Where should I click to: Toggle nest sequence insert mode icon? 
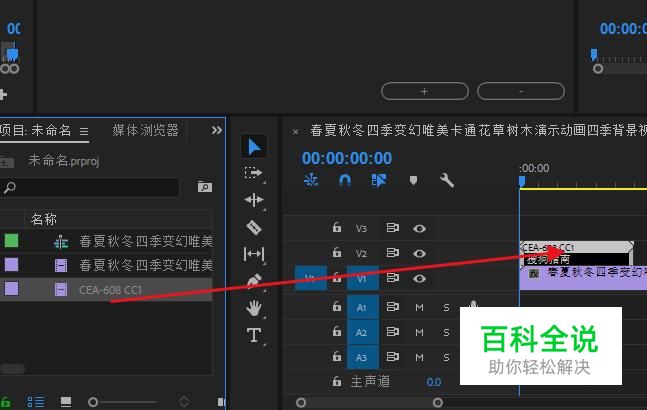[311, 180]
